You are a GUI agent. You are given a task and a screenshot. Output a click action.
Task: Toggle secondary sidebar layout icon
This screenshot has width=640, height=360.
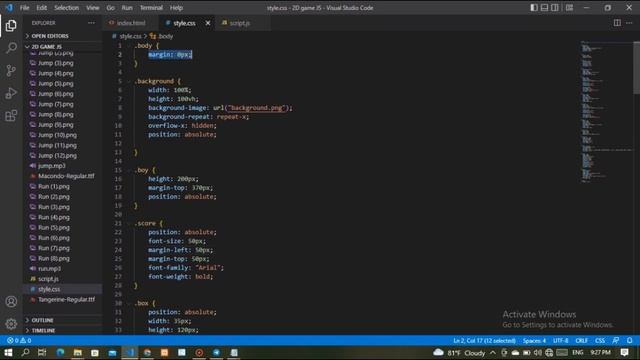tap(555, 7)
